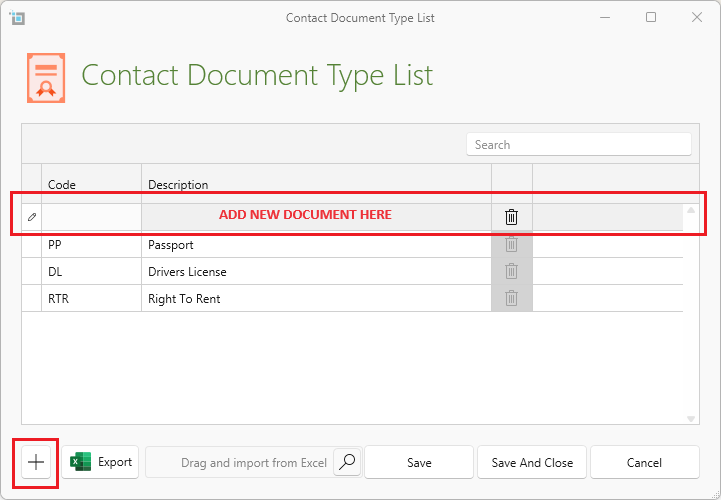Click Save And Close
Viewport: 721px width, 500px height.
[531, 462]
